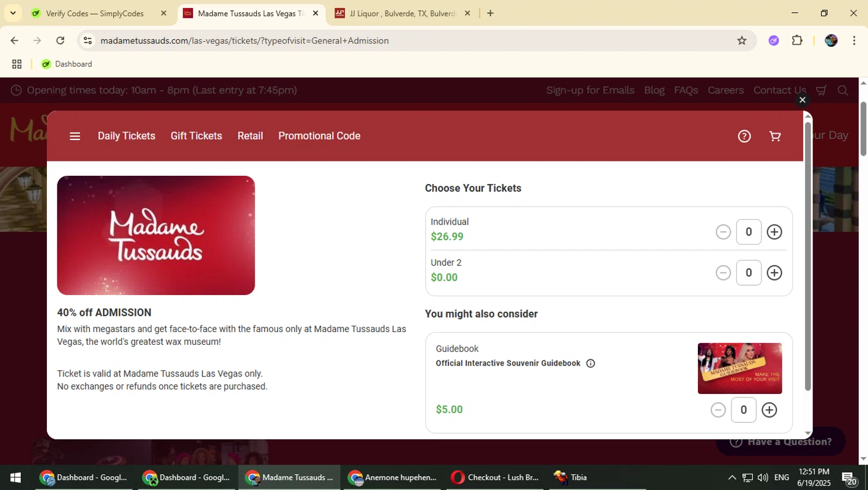Open the apps grid in bookmarks bar
The height and width of the screenshot is (490, 868).
pos(17,64)
